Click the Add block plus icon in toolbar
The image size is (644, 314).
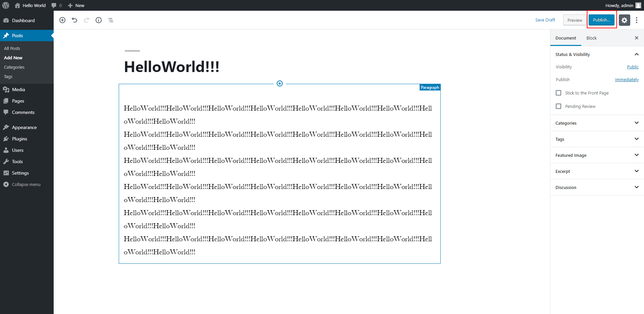(62, 20)
